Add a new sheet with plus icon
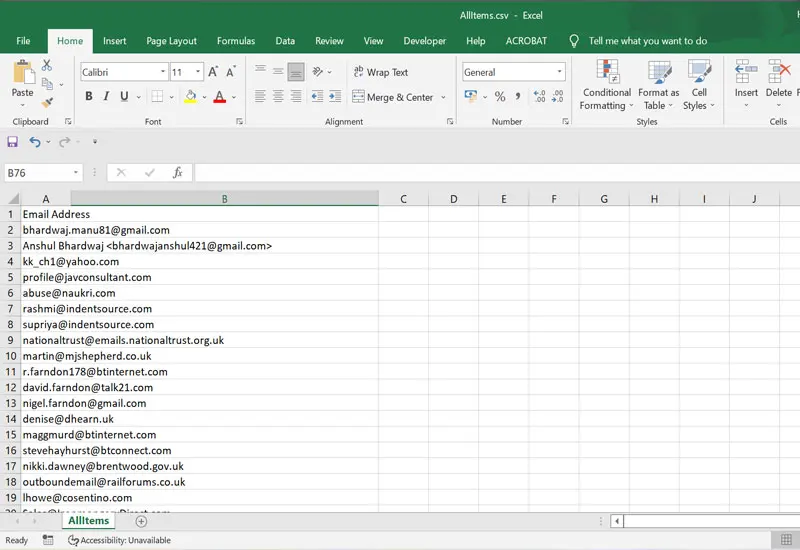800x550 pixels. coord(141,521)
